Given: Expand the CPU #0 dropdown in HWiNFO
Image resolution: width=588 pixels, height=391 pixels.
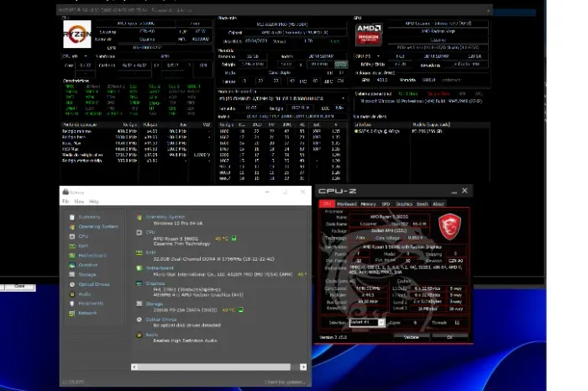Looking at the screenshot, I should tap(86, 56).
